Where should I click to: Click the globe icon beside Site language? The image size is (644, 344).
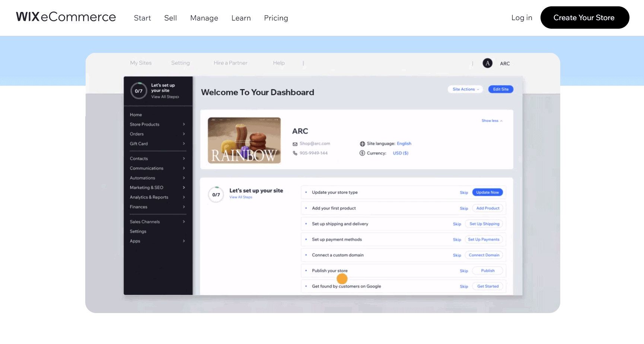[x=362, y=143]
